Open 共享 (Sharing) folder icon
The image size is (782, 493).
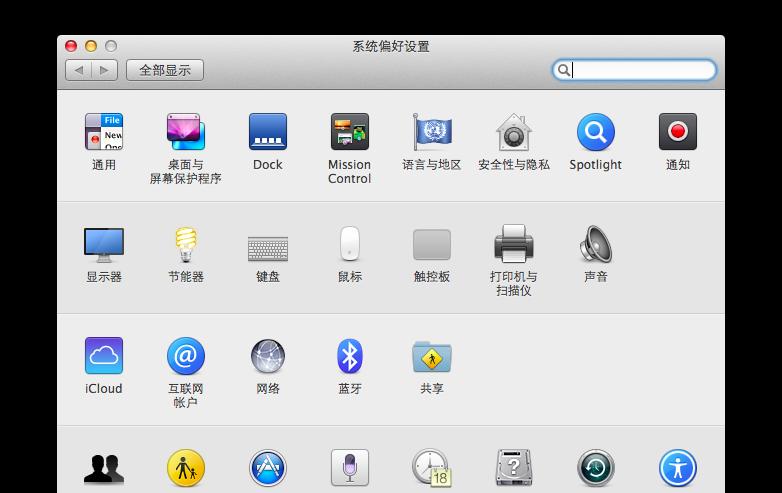tap(432, 356)
